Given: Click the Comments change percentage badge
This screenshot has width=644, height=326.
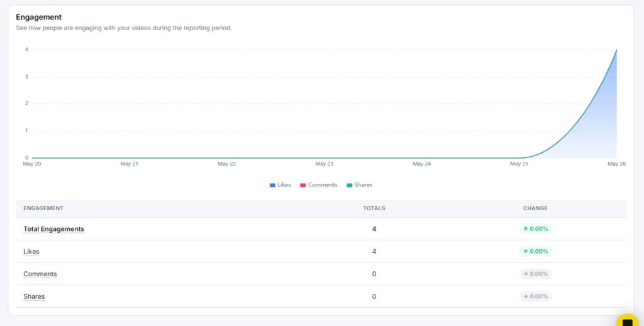Looking at the screenshot, I should (535, 274).
